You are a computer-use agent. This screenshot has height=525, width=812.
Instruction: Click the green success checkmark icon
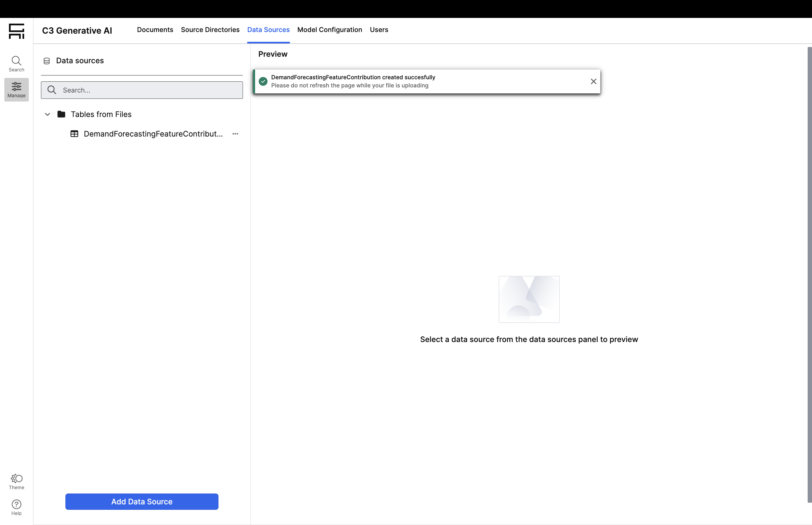[263, 81]
